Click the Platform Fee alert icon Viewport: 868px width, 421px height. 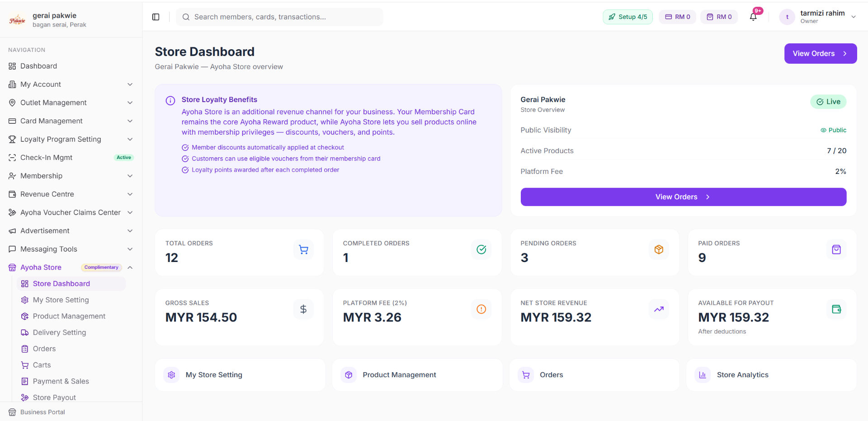point(481,309)
